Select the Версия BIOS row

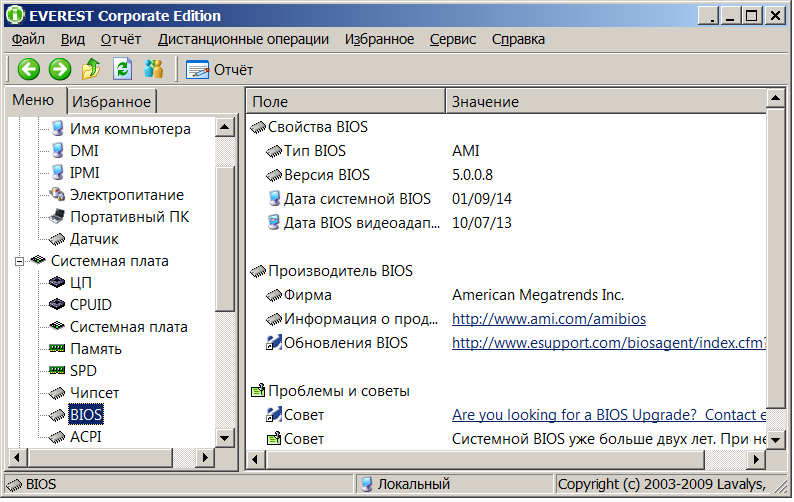[506, 175]
